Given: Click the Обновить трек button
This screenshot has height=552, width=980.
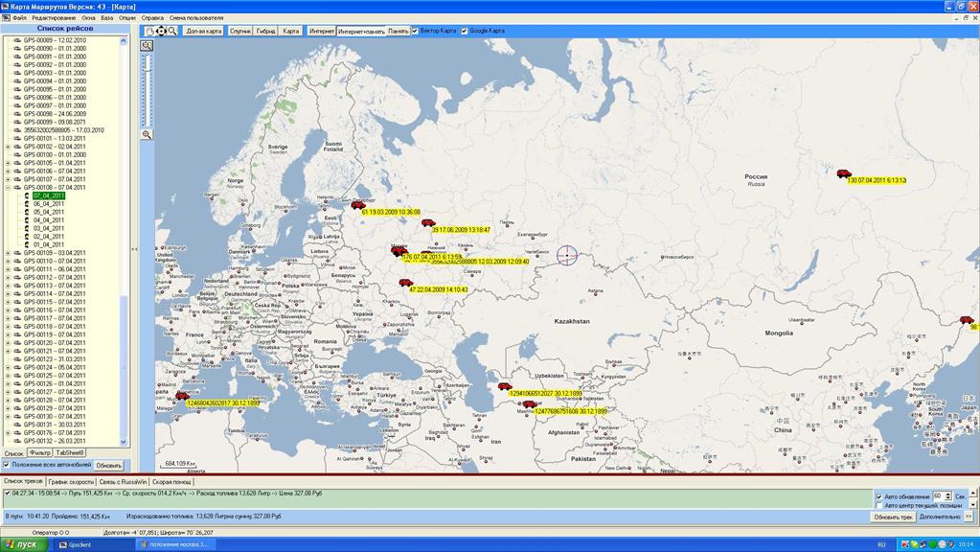Looking at the screenshot, I should [893, 517].
